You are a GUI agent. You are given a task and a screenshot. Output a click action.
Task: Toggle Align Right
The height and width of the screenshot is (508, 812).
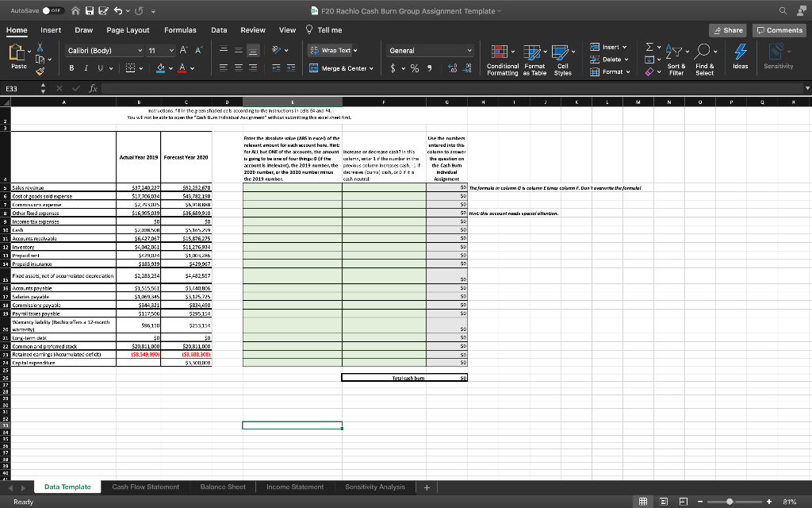(253, 68)
